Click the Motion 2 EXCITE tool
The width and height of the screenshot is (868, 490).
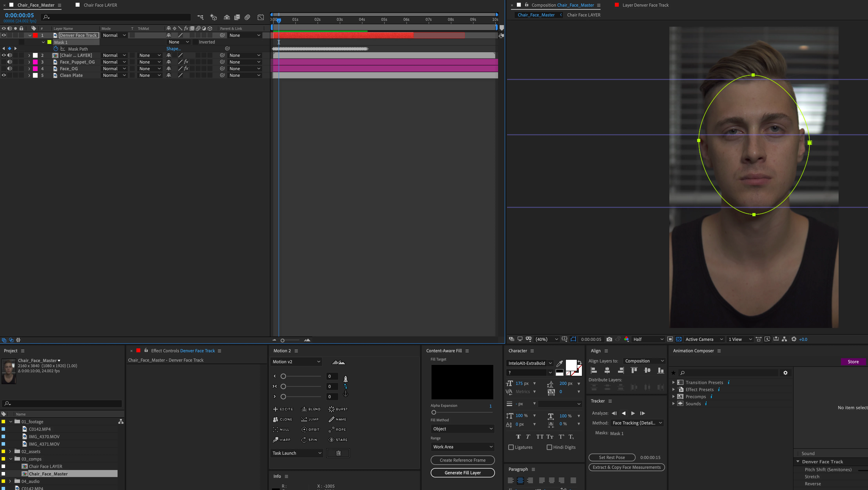click(x=283, y=409)
